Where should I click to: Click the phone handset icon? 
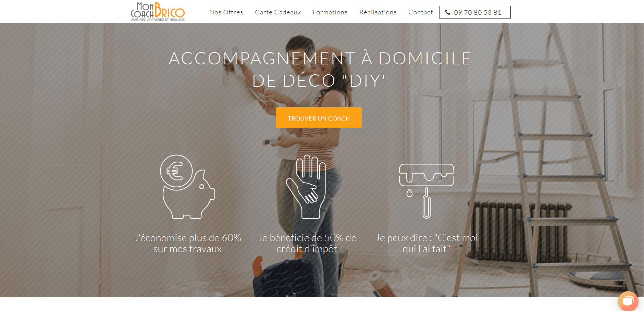[x=447, y=12]
